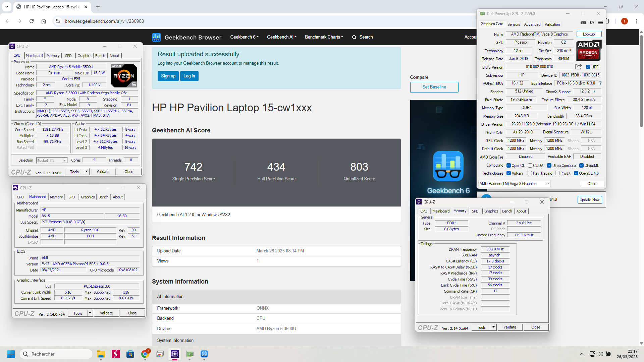This screenshot has height=362, width=644.
Task: Open a new browser tab with plus
Action: pyautogui.click(x=98, y=7)
